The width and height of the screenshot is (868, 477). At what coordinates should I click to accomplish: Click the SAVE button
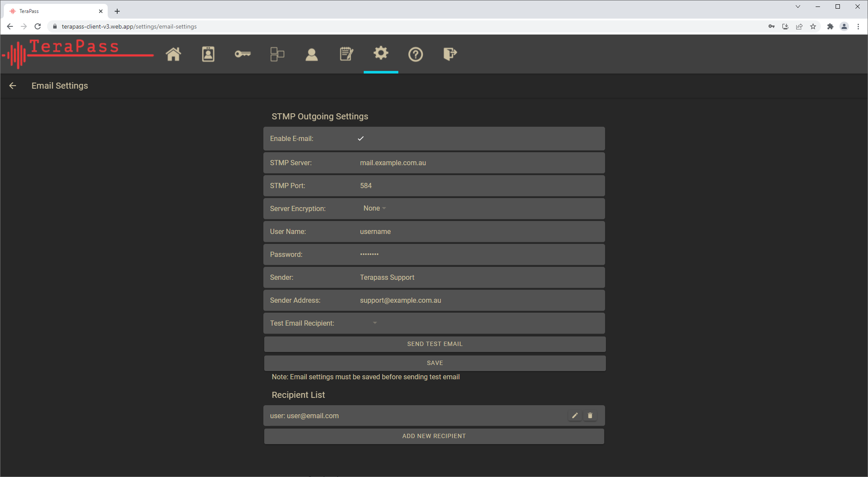tap(434, 363)
